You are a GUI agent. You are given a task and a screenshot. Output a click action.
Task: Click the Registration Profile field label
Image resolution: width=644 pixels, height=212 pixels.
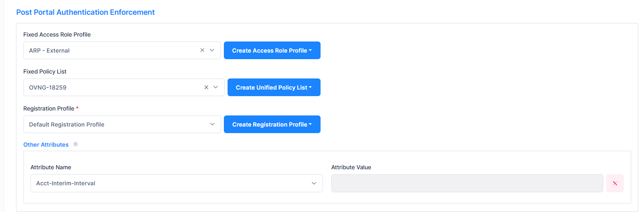coord(49,108)
